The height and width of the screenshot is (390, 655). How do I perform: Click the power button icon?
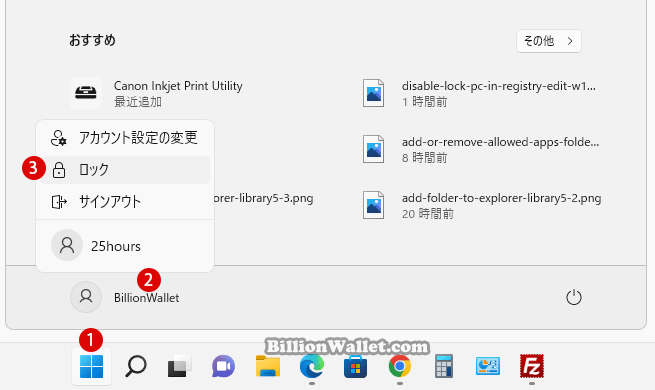click(x=574, y=297)
